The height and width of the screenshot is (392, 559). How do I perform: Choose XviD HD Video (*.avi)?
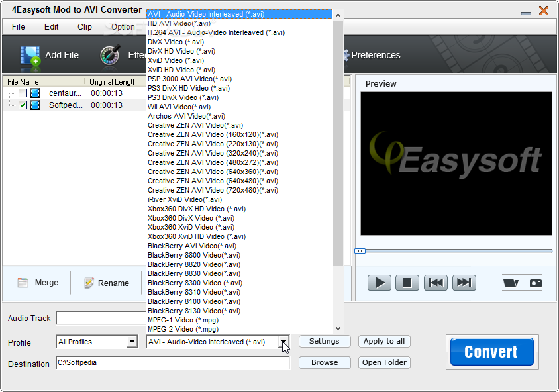pos(240,70)
